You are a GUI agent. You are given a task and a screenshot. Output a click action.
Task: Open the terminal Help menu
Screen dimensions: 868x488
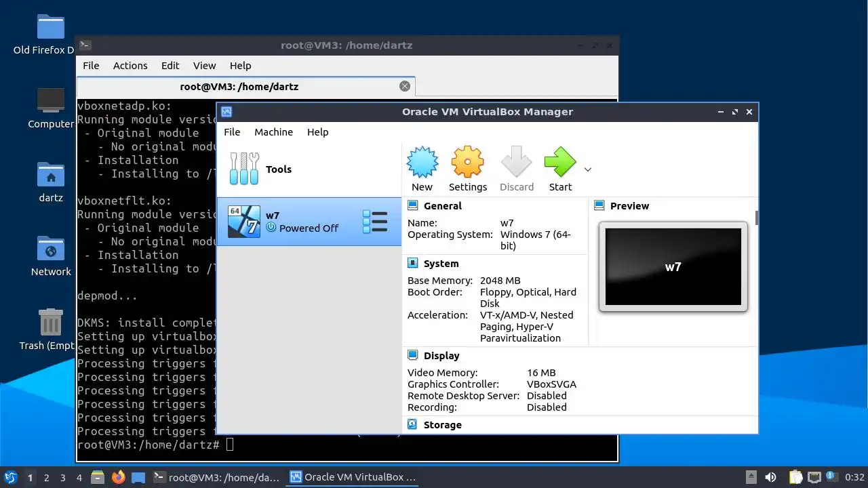(240, 66)
